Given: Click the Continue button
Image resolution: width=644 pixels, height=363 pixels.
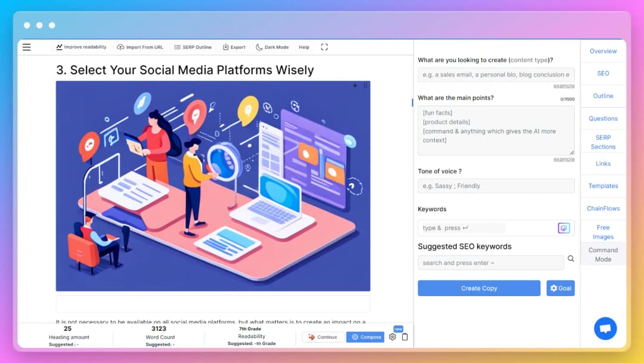Looking at the screenshot, I should 323,337.
